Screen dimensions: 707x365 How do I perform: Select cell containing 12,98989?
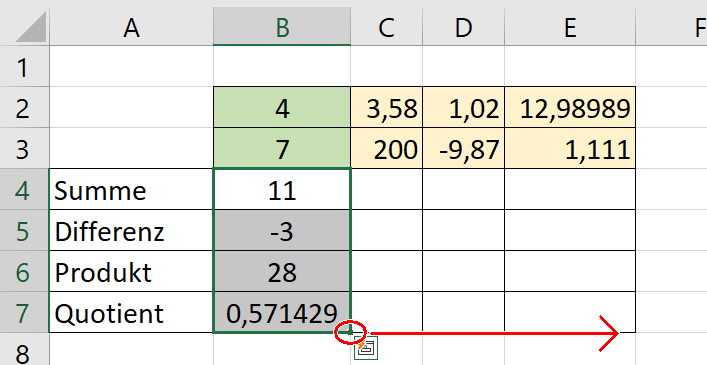pyautogui.click(x=570, y=107)
